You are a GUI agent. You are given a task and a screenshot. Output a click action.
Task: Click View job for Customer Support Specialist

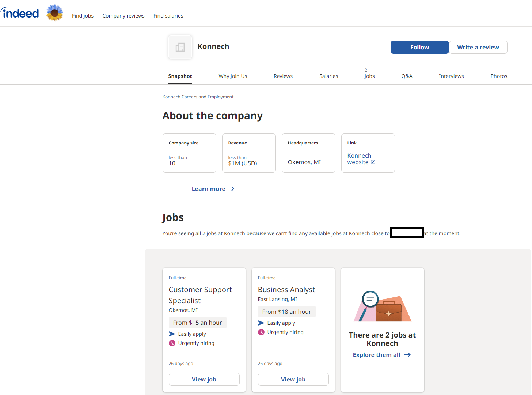coord(204,379)
